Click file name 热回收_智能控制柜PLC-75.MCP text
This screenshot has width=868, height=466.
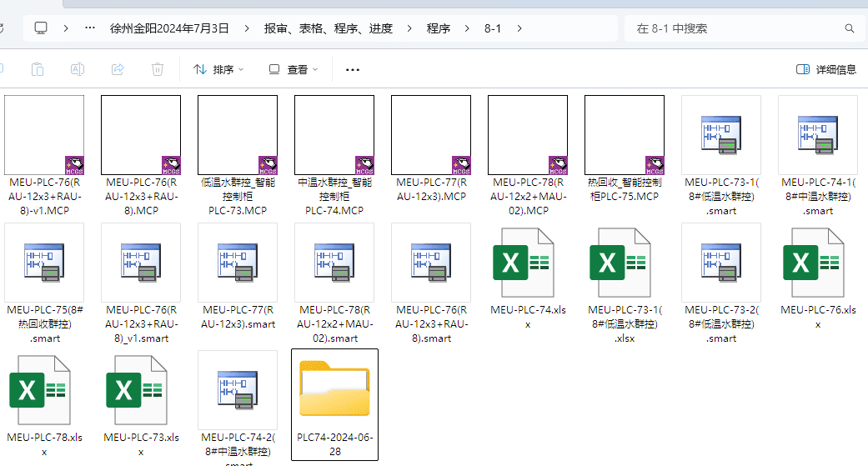coord(625,189)
